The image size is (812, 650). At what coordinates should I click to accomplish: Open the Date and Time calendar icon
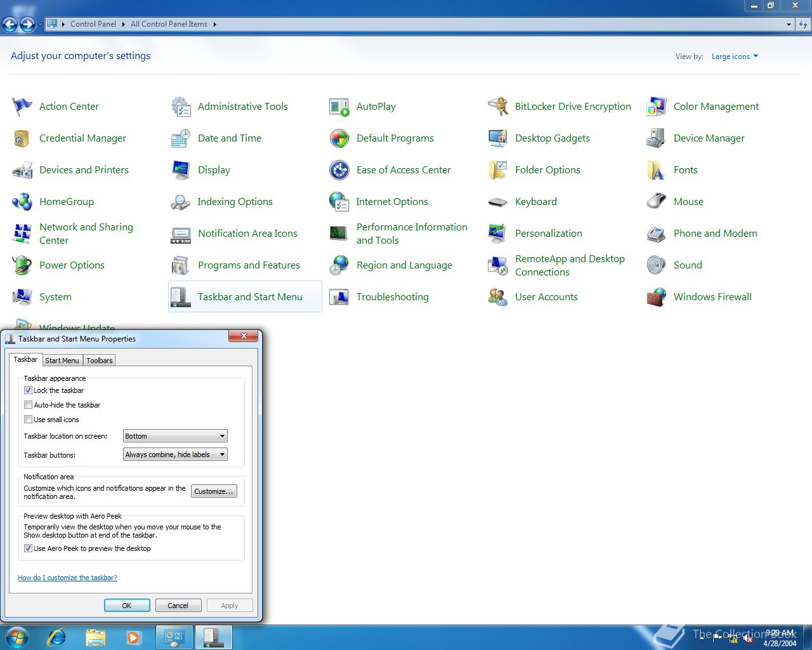[181, 138]
